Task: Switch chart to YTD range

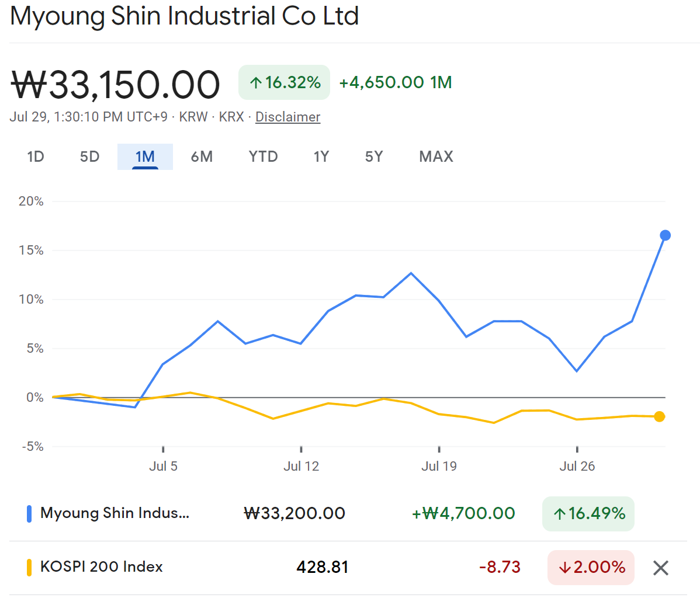Action: tap(264, 157)
